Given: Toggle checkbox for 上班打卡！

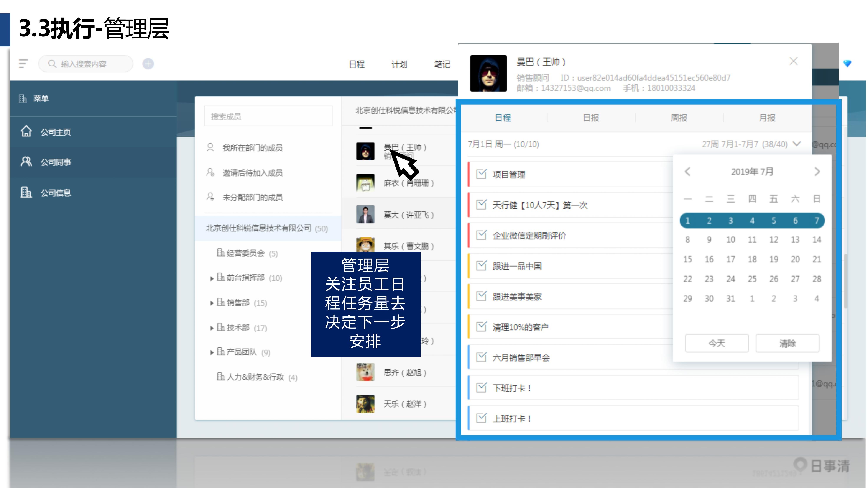Looking at the screenshot, I should point(481,418).
